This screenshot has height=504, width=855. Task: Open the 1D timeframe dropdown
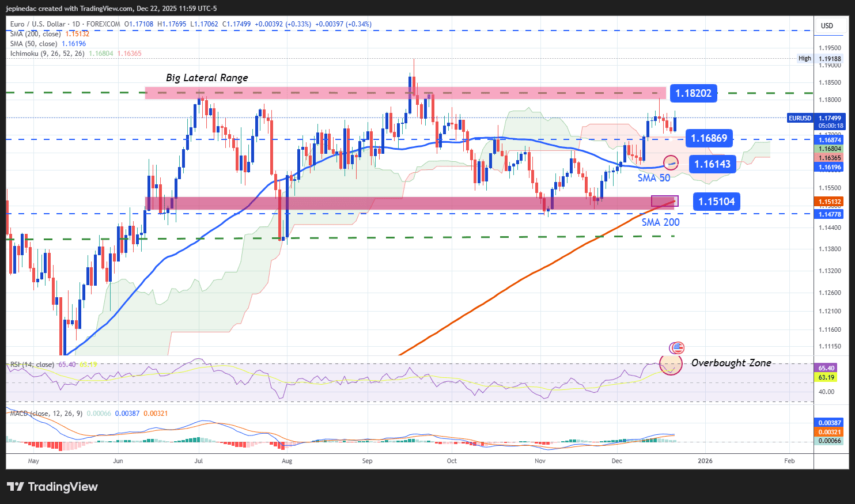pos(75,24)
